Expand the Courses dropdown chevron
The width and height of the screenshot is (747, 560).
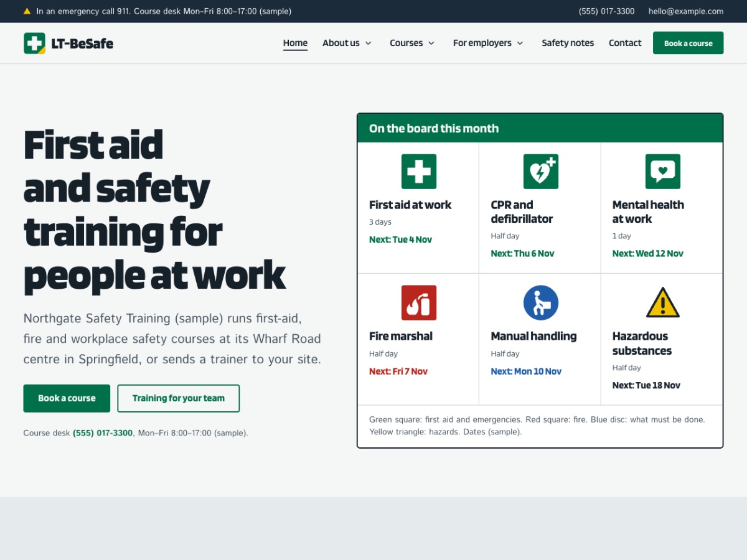(x=431, y=44)
